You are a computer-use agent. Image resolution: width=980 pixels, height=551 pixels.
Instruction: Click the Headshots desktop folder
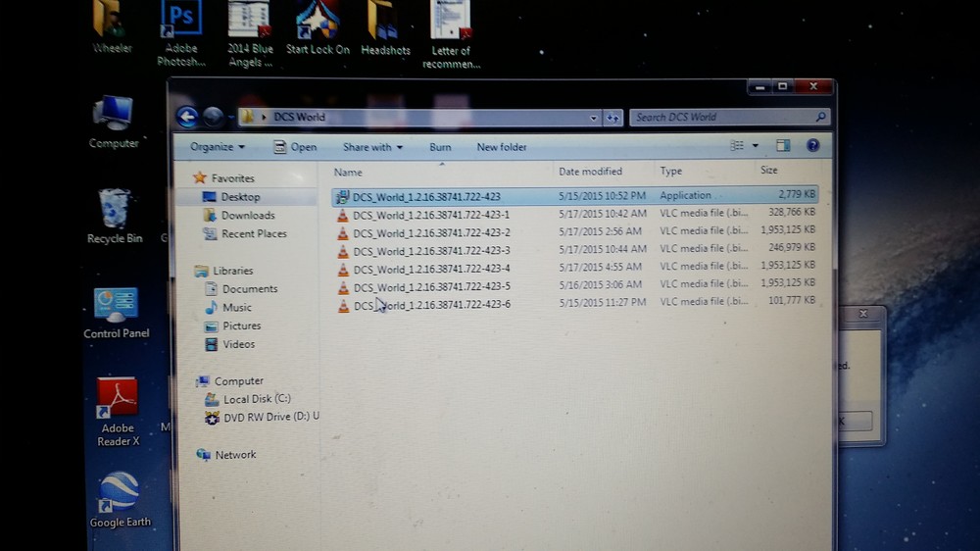click(385, 28)
